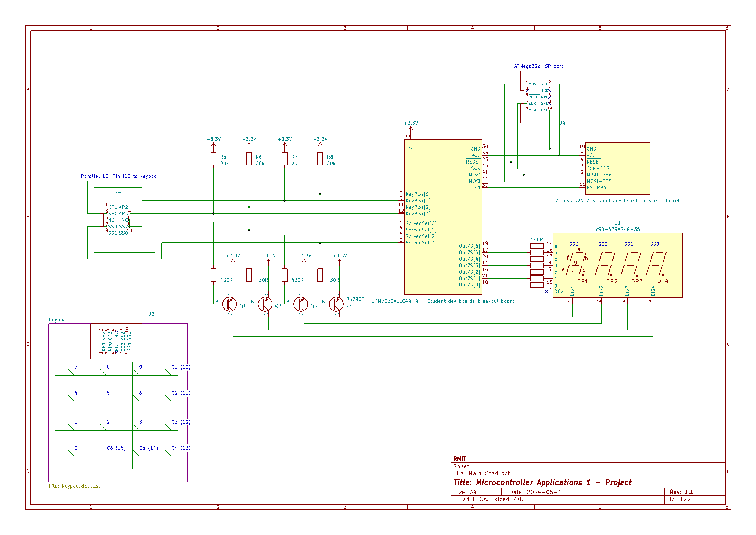Viewport: 756px width, 535px height.
Task: Click the title block project title
Action: click(x=543, y=483)
